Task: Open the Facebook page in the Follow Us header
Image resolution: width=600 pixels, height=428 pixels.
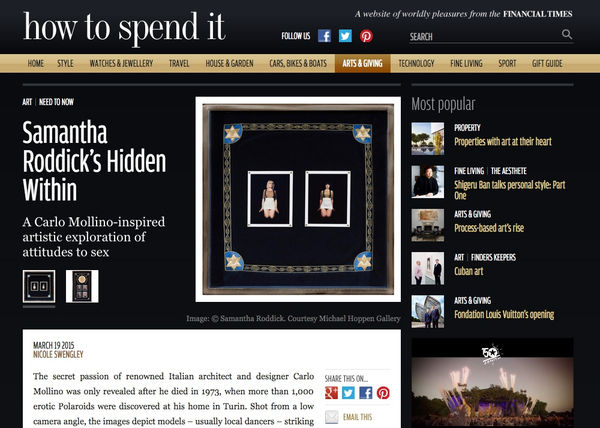Action: (324, 36)
